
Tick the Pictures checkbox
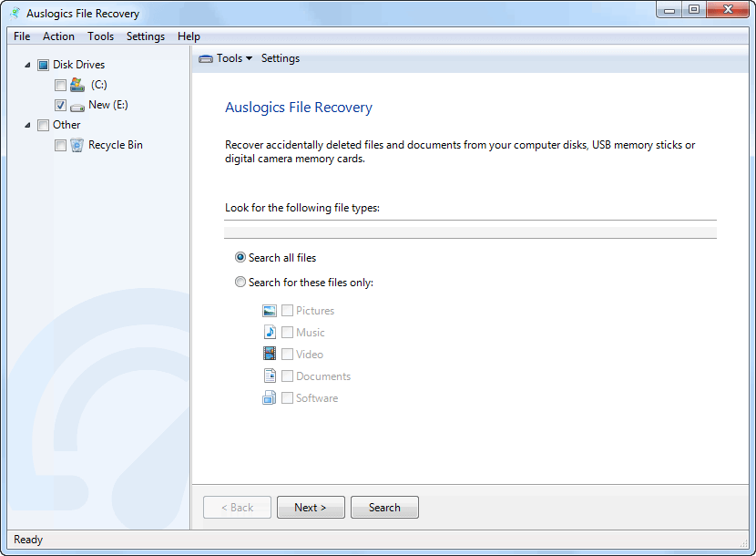pos(287,310)
